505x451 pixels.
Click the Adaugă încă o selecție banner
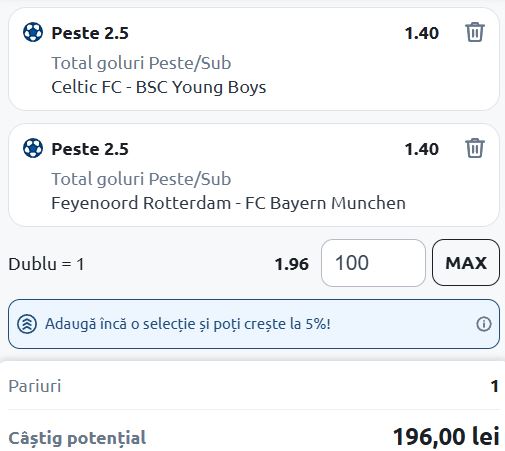[254, 324]
